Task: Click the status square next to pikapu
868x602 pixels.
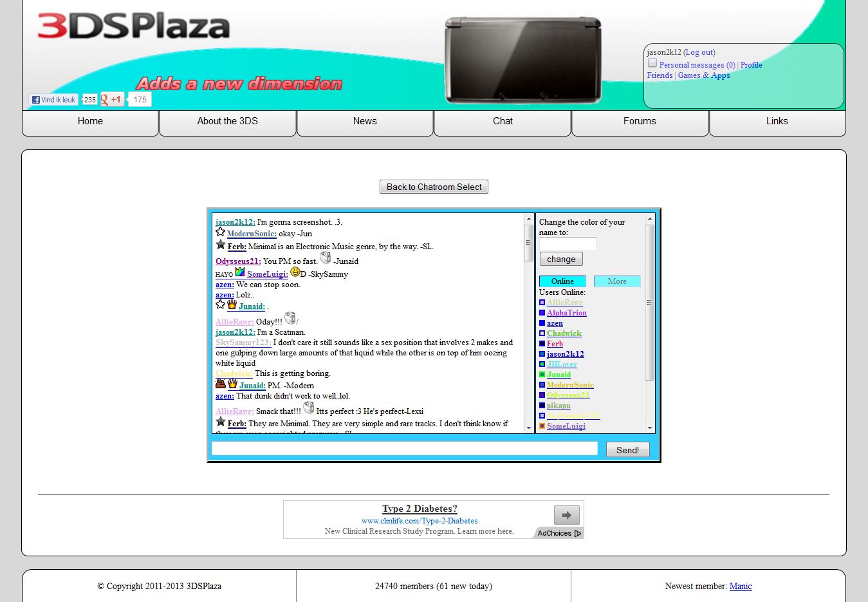Action: 542,406
